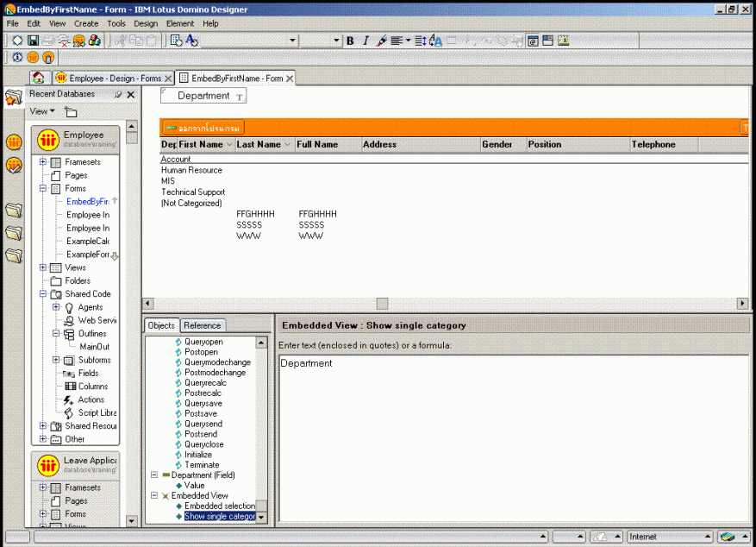Select ExampleCalc form in the tree
The width and height of the screenshot is (756, 547).
88,242
